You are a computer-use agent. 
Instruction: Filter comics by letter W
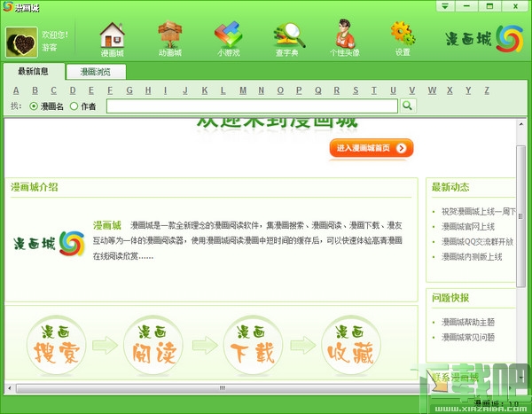coord(432,90)
